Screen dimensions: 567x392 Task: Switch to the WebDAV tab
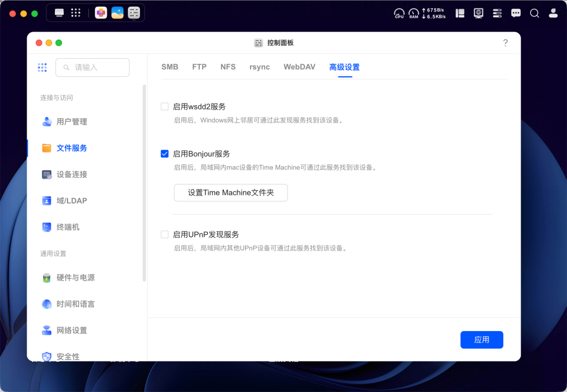click(300, 67)
